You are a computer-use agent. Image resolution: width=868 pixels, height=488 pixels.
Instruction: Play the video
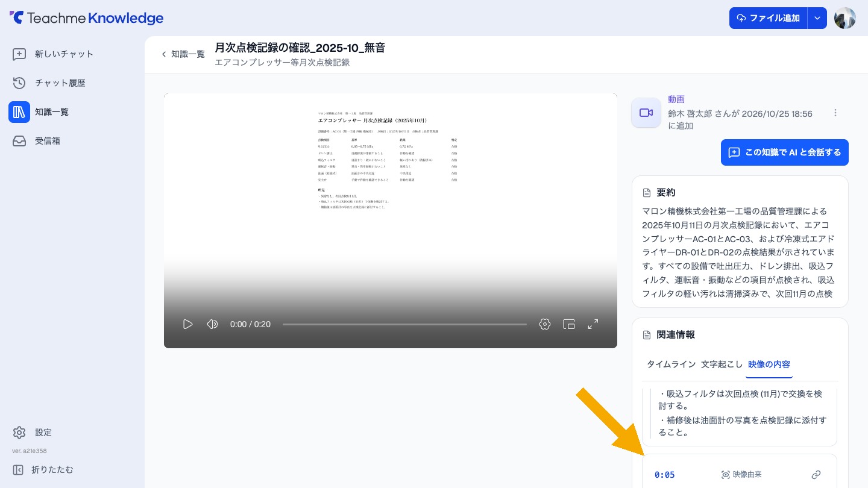pyautogui.click(x=187, y=324)
